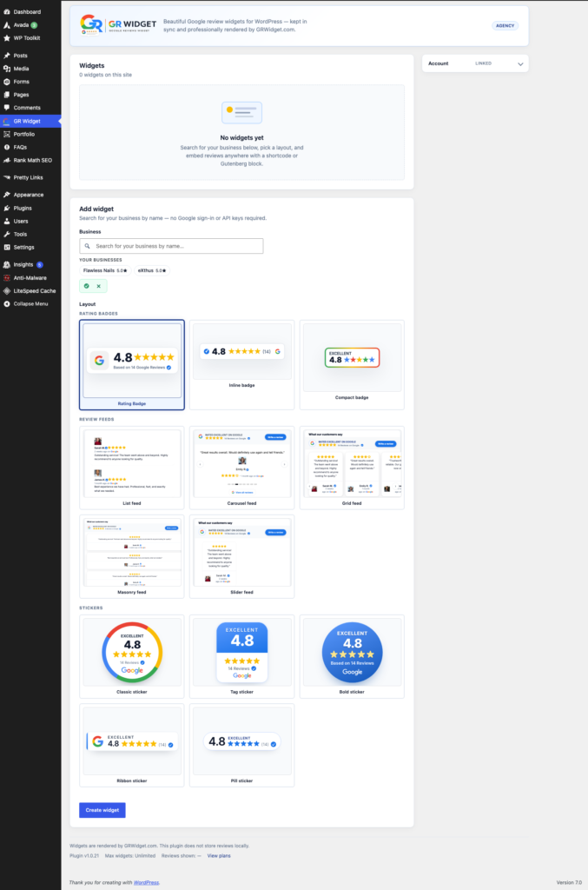The image size is (588, 890).
Task: Select the Ribbon sticker layout
Action: click(x=131, y=745)
